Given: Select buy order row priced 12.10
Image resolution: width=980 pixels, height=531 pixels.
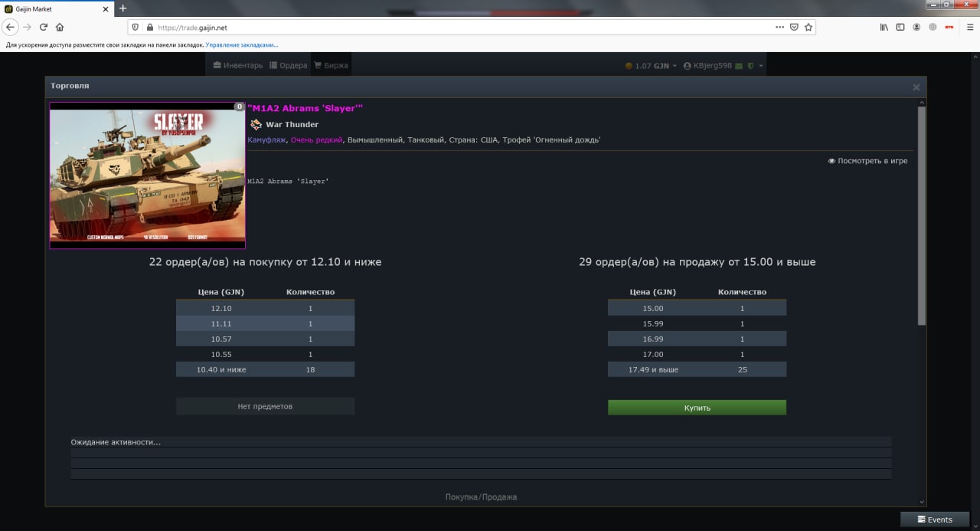Looking at the screenshot, I should pyautogui.click(x=265, y=308).
